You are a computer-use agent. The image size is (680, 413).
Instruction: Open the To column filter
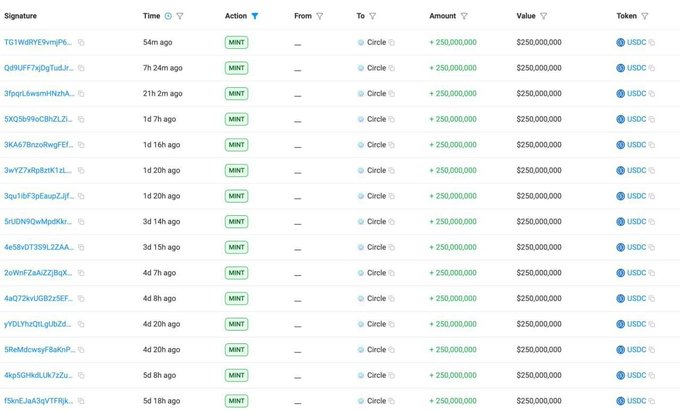tap(373, 16)
